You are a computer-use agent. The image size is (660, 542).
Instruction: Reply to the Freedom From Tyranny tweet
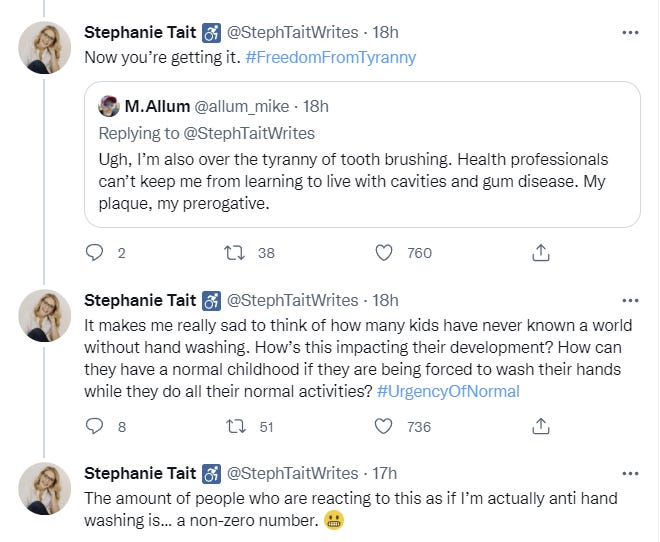(95, 253)
